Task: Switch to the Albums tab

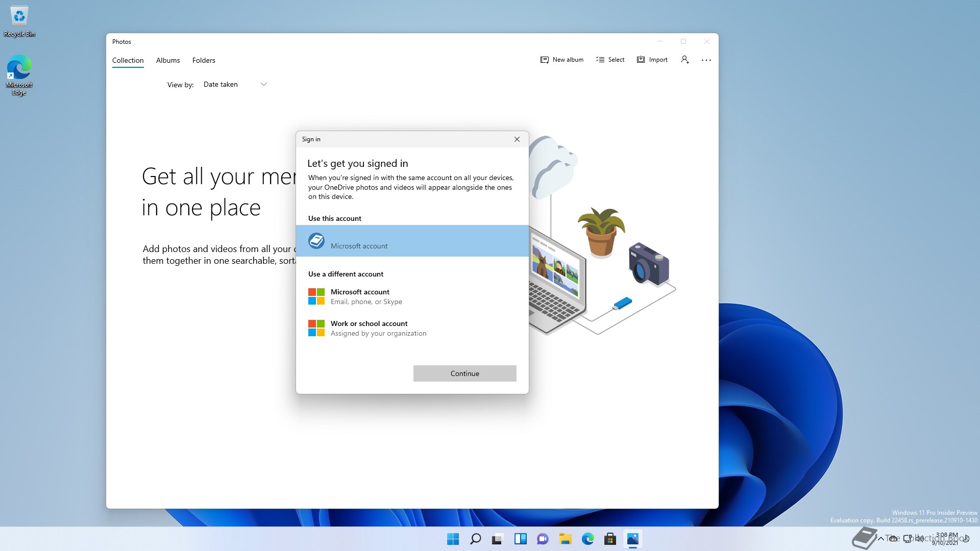Action: tap(168, 60)
